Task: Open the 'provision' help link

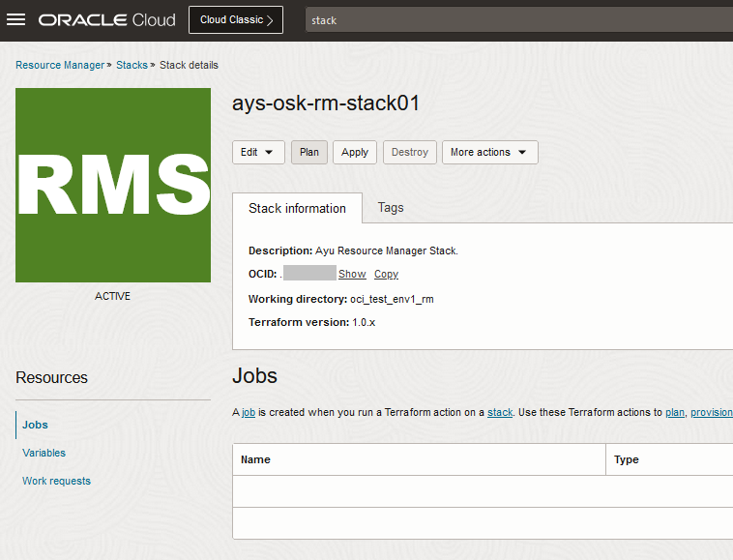Action: 711,412
